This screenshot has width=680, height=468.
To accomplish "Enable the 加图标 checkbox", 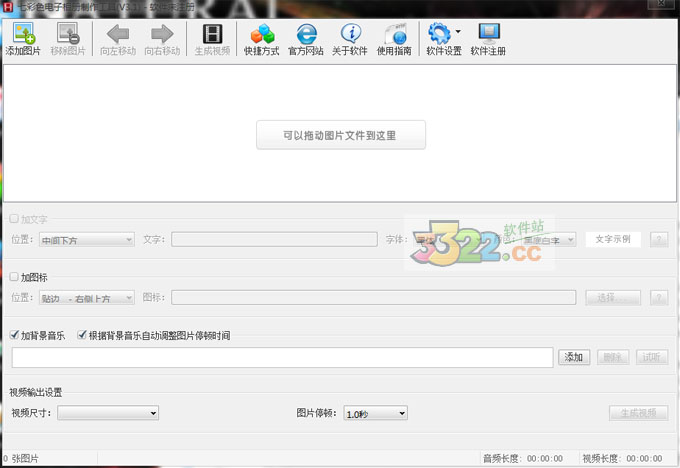I will coord(14,277).
